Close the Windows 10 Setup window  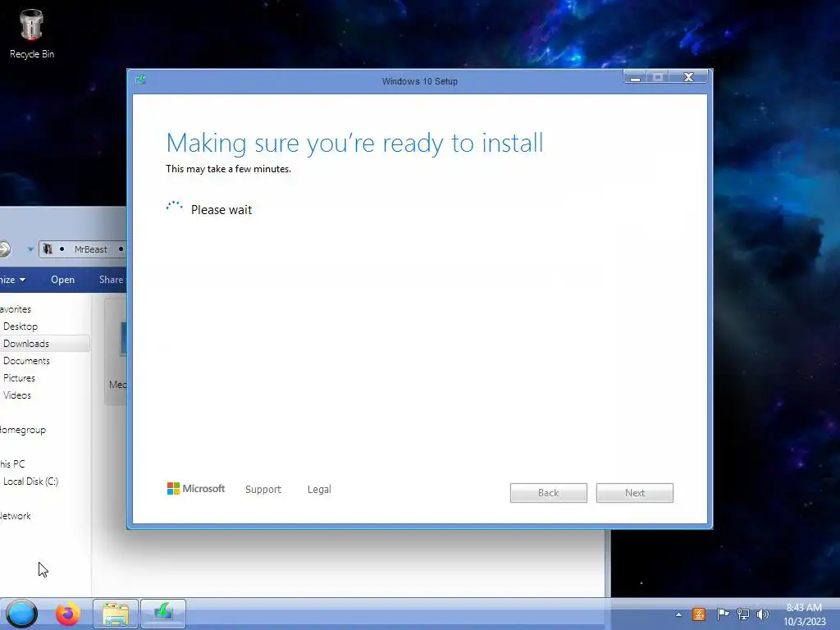688,77
